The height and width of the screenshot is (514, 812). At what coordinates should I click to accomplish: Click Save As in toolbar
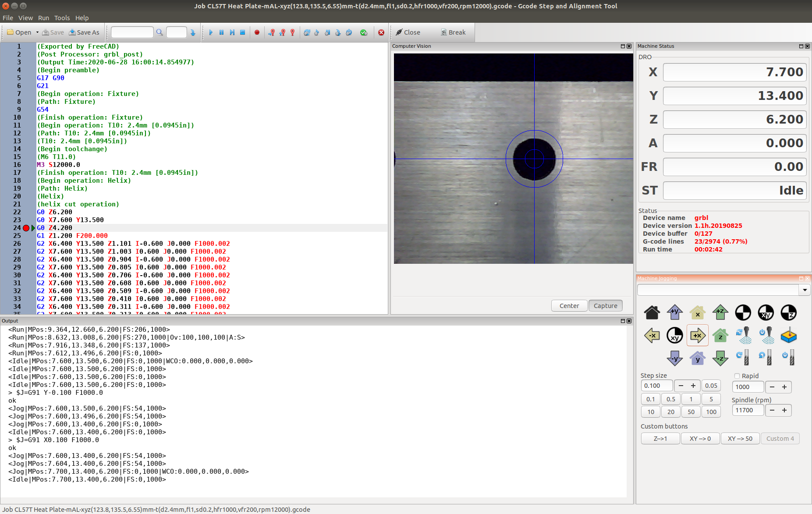click(x=85, y=32)
